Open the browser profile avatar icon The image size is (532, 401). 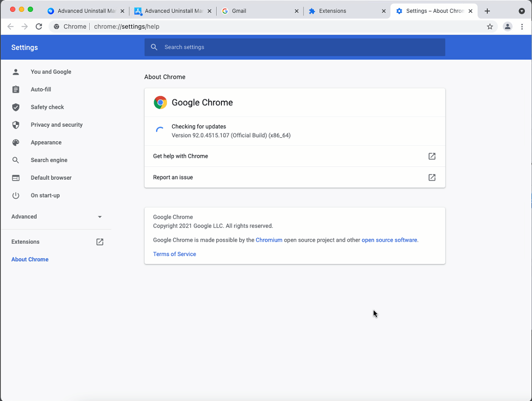point(507,27)
